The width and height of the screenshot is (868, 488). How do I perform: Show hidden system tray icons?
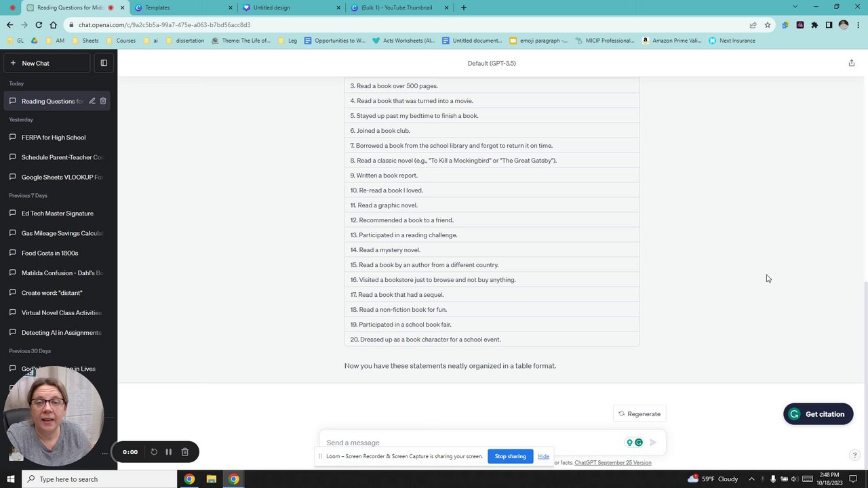click(751, 479)
